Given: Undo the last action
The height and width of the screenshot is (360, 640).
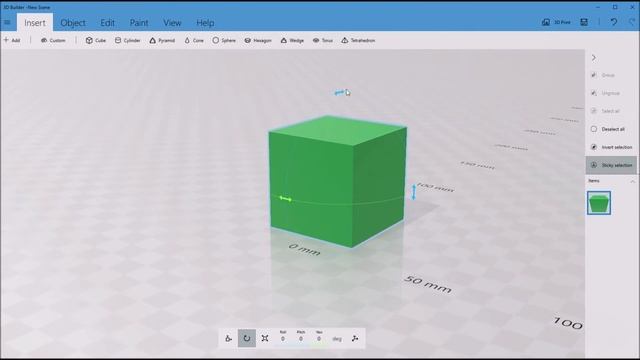Looking at the screenshot, I should (614, 22).
